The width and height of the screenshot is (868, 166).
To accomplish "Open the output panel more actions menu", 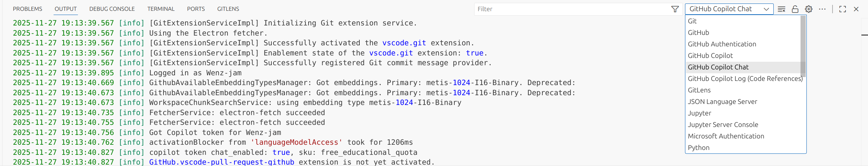I will [822, 9].
